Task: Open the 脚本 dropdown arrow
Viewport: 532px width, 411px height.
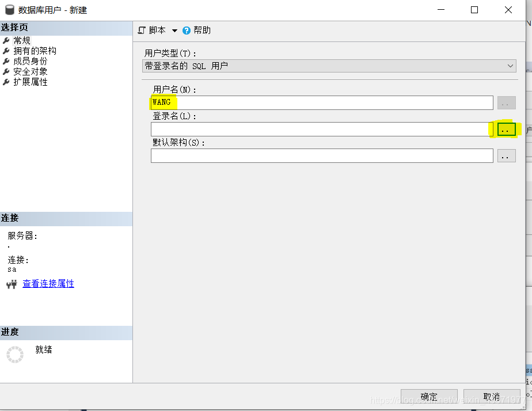Action: click(176, 30)
